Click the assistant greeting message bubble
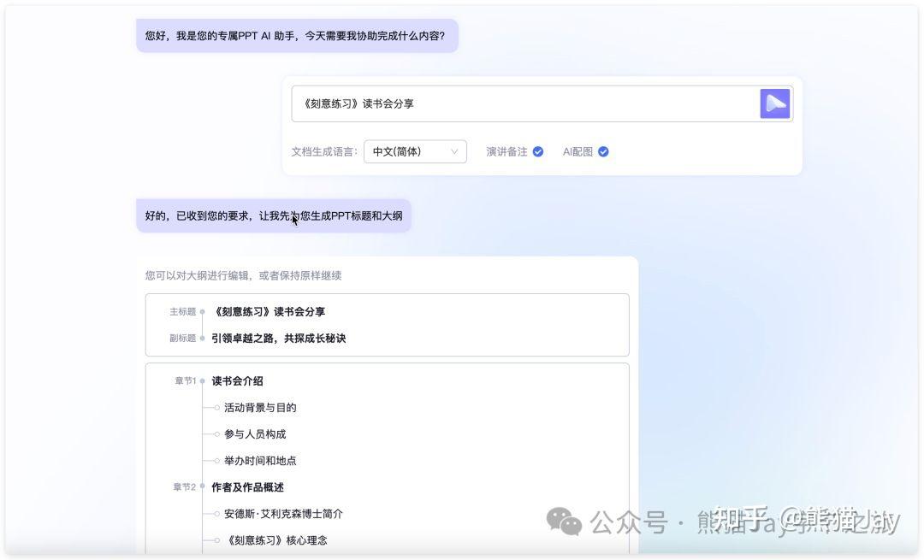This screenshot has width=924, height=560. 297,36
